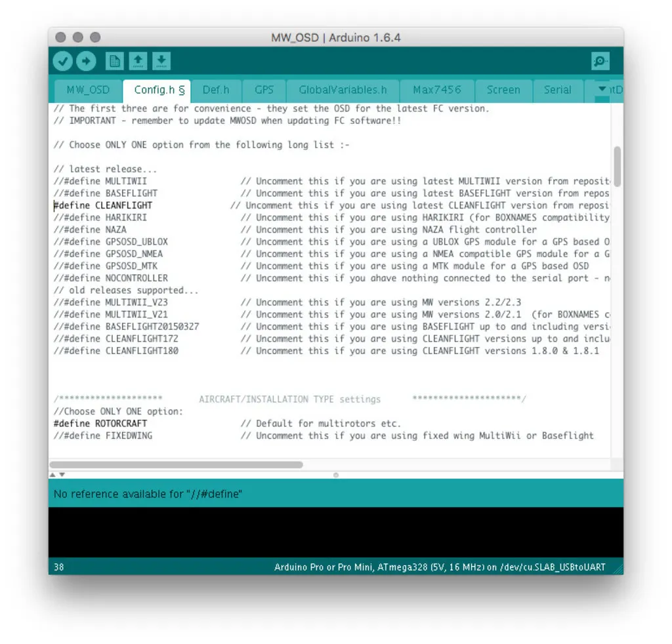Viewport: 672px width, 644px height.
Task: Click the Upload arrow button
Action: pyautogui.click(x=86, y=62)
